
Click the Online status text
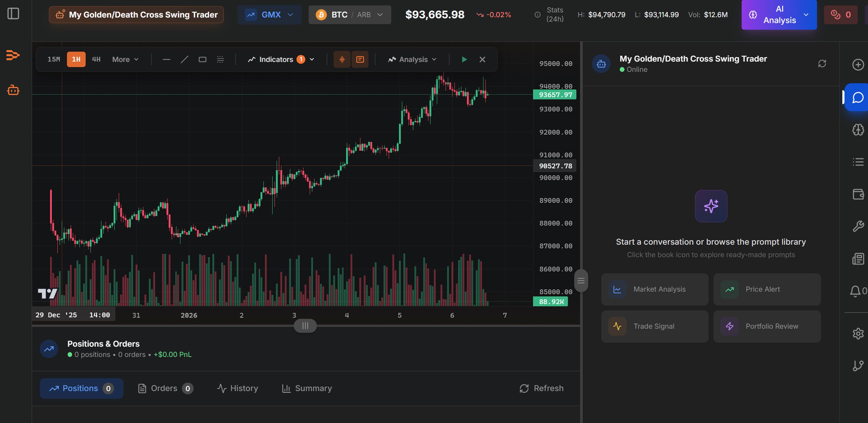[x=637, y=70]
